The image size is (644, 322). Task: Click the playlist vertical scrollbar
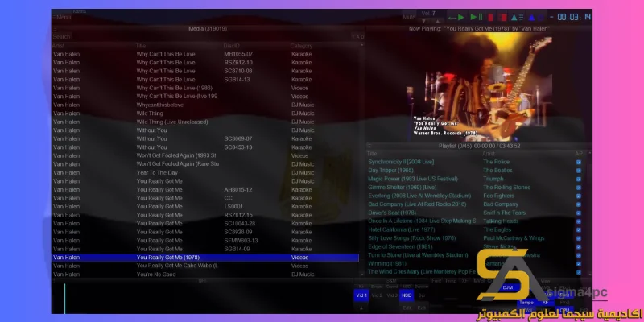coord(588,213)
